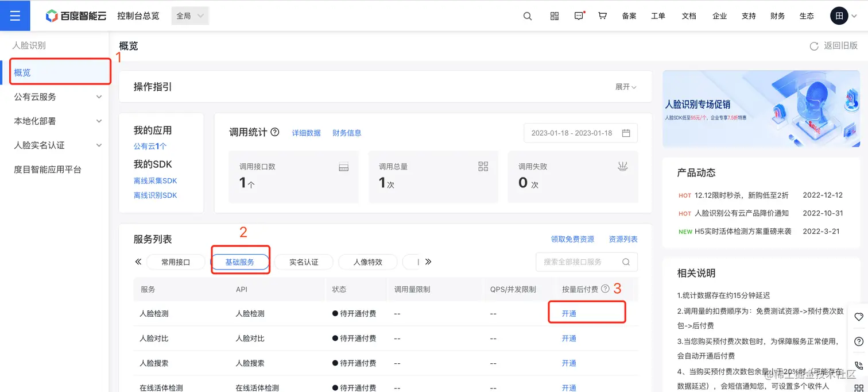Open 备案 in top navigation
The height and width of the screenshot is (392, 868).
[x=629, y=16]
